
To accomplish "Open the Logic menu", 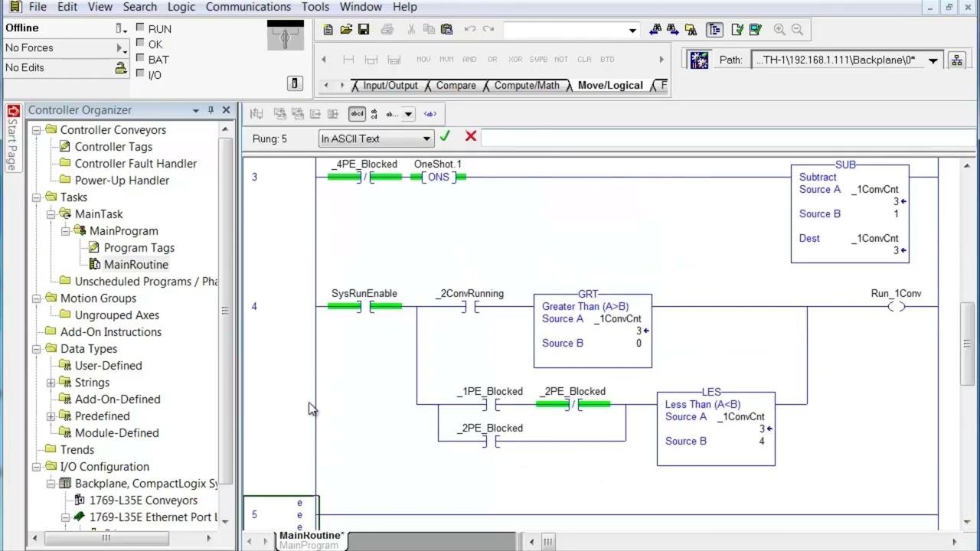I will [x=181, y=7].
